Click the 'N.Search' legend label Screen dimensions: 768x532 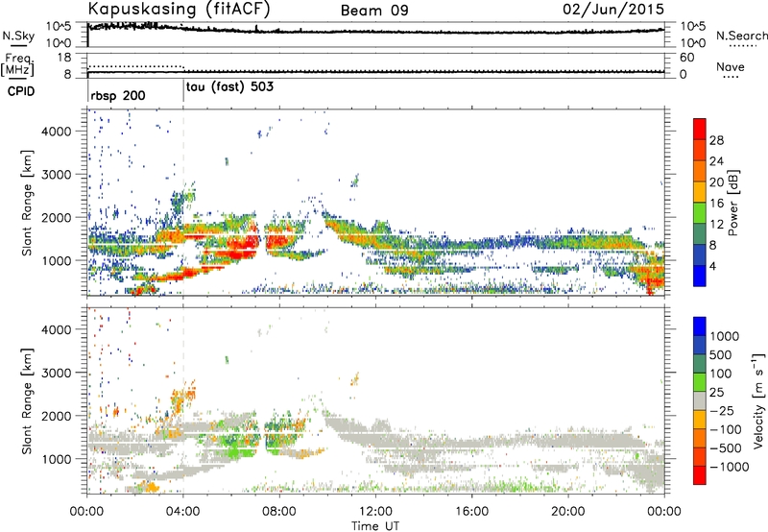tap(741, 36)
